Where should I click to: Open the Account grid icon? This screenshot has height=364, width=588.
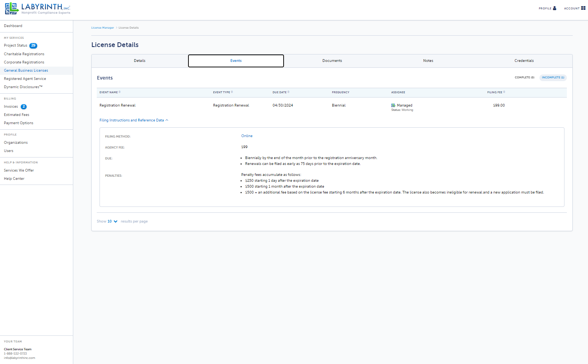583,8
